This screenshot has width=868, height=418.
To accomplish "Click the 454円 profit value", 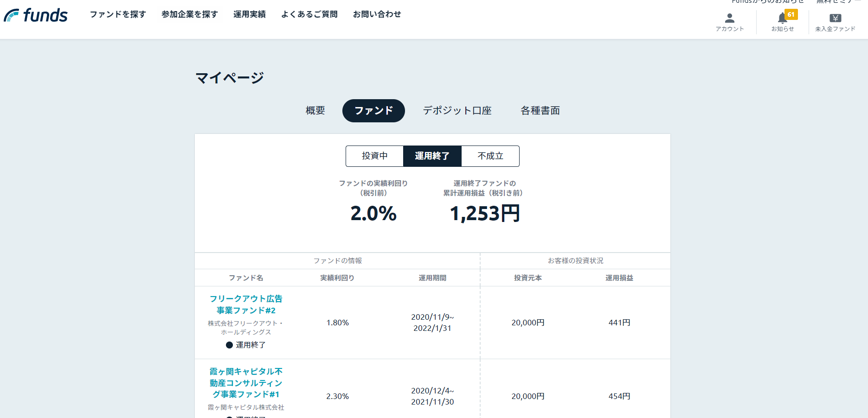I will pos(619,396).
